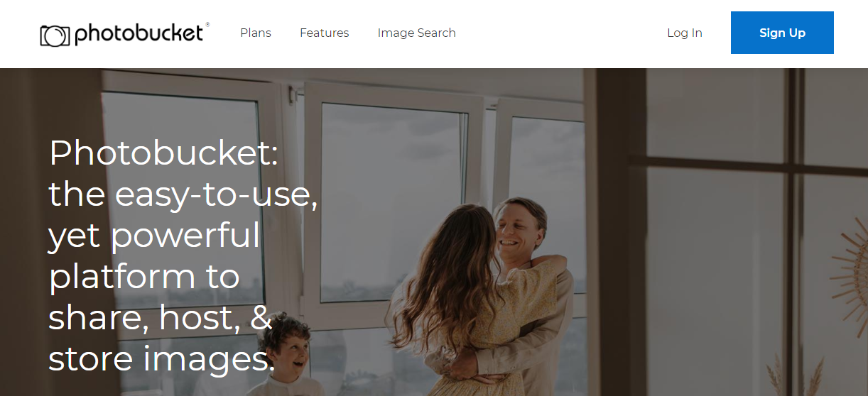Click the 'yet powerful' heading text
Screen dimensions: 868x396
pyautogui.click(x=154, y=236)
